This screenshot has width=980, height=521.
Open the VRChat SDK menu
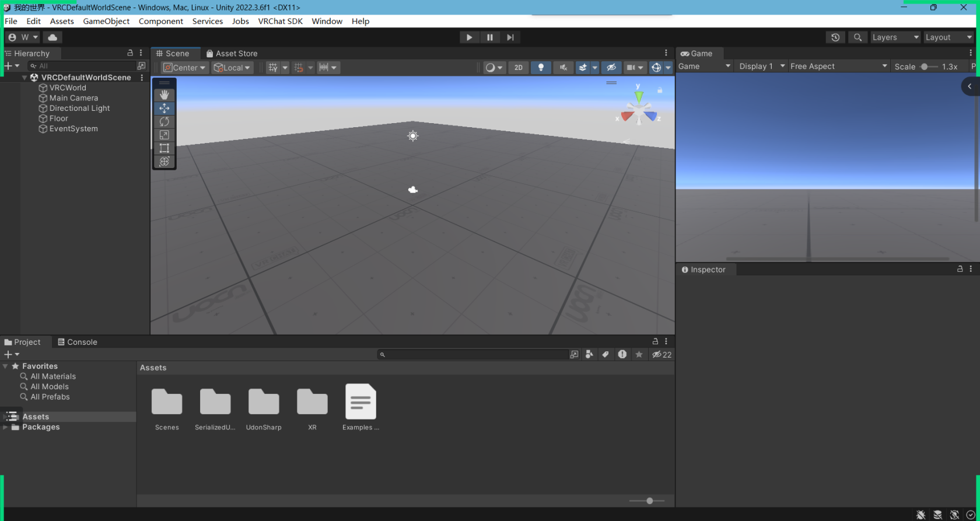point(281,21)
